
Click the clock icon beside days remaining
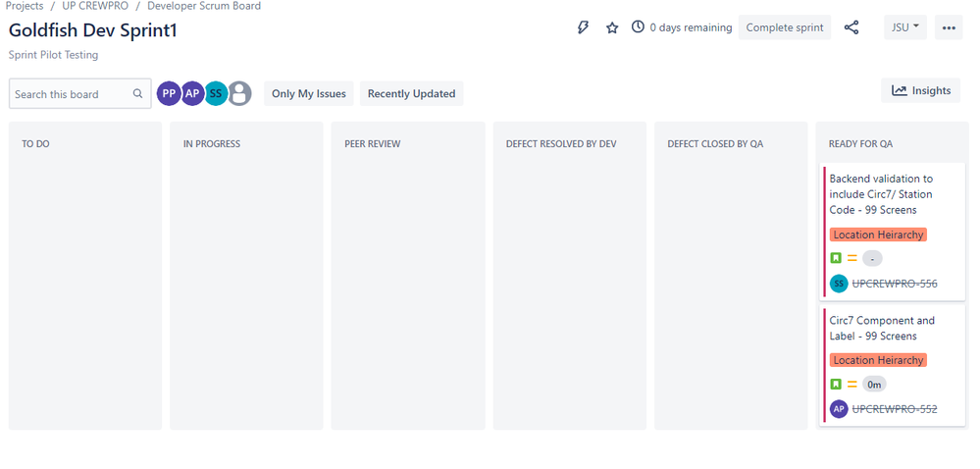click(x=638, y=26)
